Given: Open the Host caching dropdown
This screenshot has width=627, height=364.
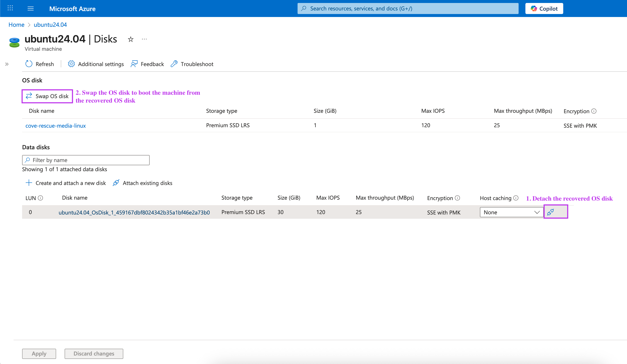Looking at the screenshot, I should click(x=511, y=212).
